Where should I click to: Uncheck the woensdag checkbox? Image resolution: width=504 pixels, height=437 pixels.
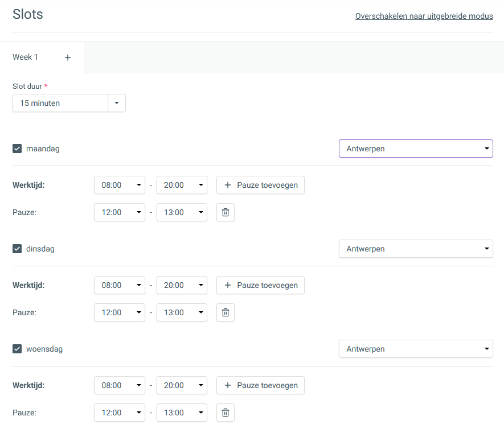17,349
